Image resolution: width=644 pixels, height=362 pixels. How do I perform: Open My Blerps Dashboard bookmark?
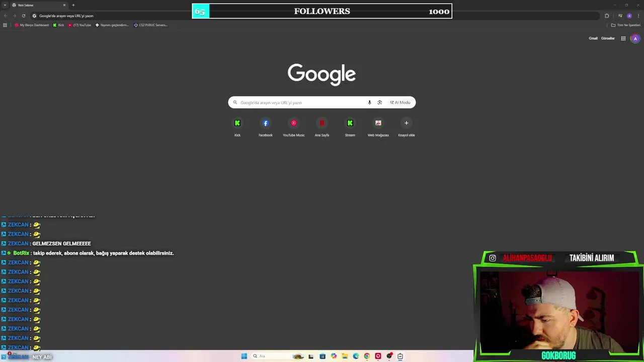tap(32, 25)
